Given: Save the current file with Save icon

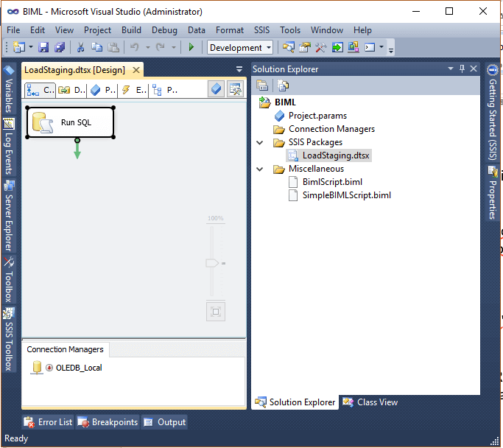Looking at the screenshot, I should click(43, 47).
